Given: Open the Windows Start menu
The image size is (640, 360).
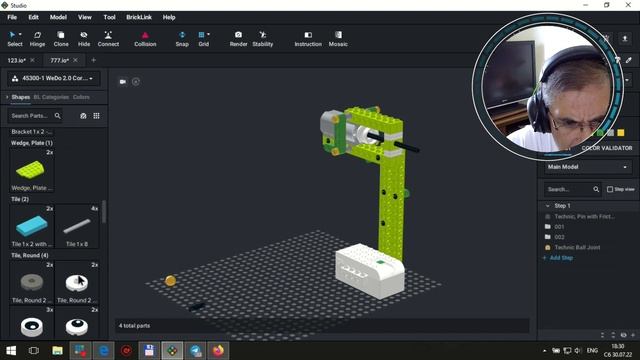Looking at the screenshot, I should point(11,351).
